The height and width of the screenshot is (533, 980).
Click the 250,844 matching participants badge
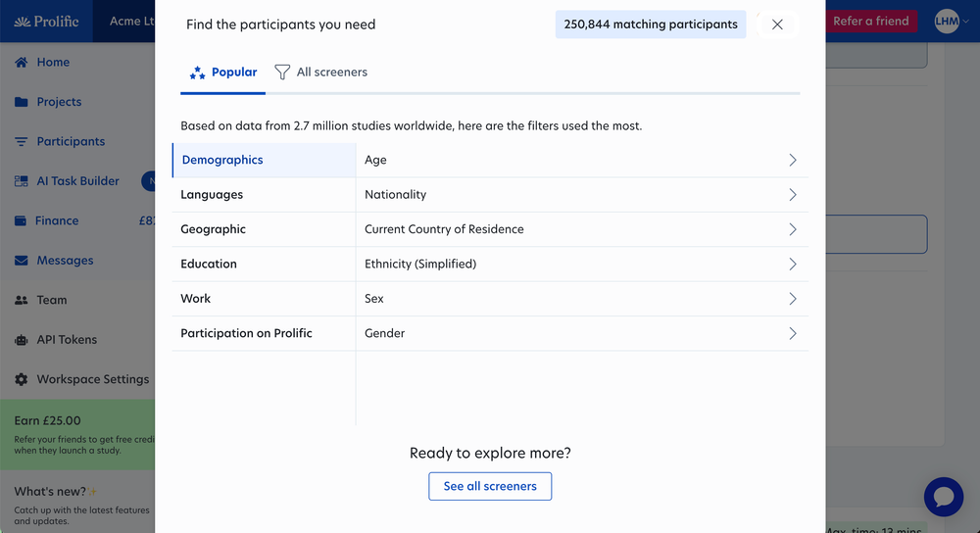pyautogui.click(x=651, y=24)
